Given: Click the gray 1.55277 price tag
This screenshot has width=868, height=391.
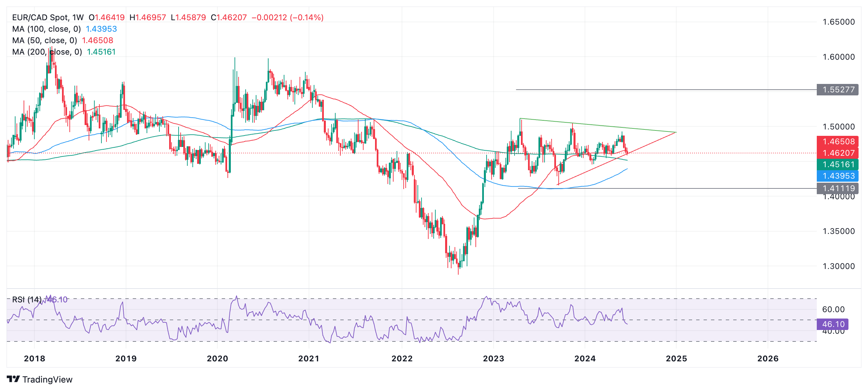Looking at the screenshot, I should tap(838, 90).
